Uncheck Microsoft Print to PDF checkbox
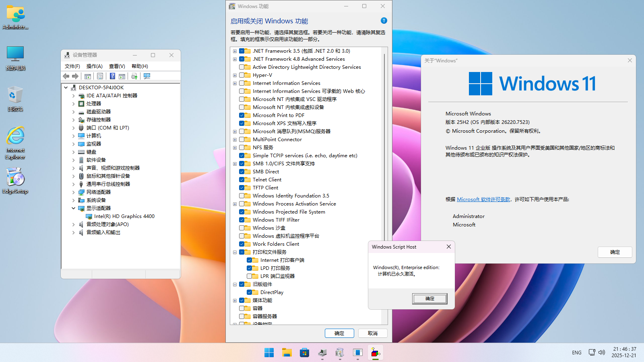The width and height of the screenshot is (644, 362). 242,115
